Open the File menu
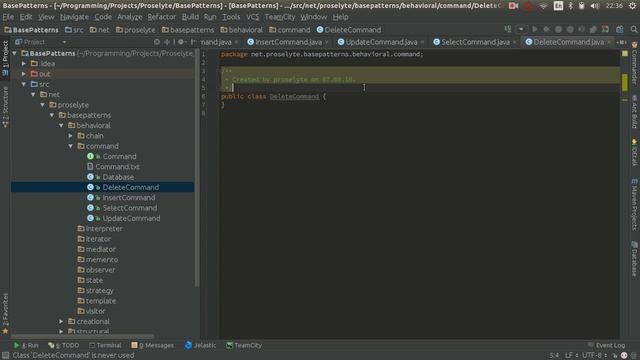640x360 pixels. pyautogui.click(x=8, y=17)
